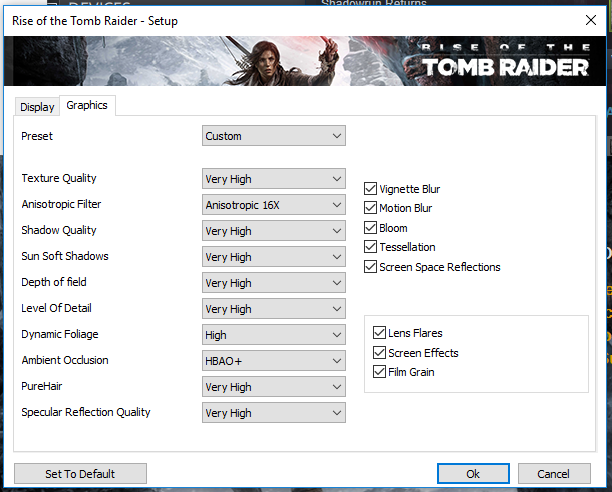The width and height of the screenshot is (612, 492).
Task: Expand the Texture Quality dropdown
Action: coord(273,179)
